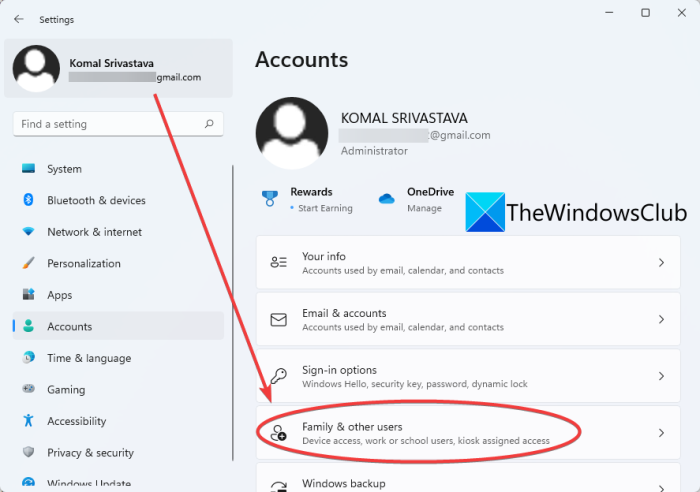Screen dimensions: 700x492
Task: Open System settings category
Action: (118, 169)
